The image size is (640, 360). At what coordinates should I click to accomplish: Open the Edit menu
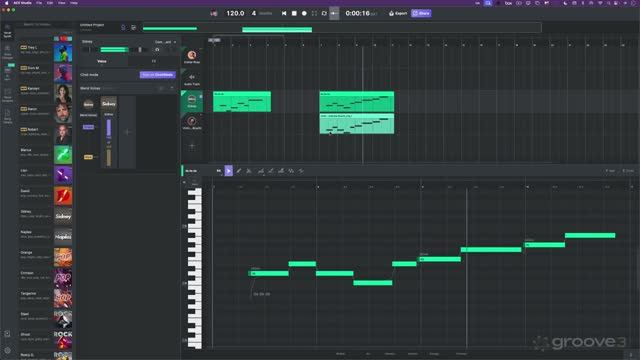(50, 2)
